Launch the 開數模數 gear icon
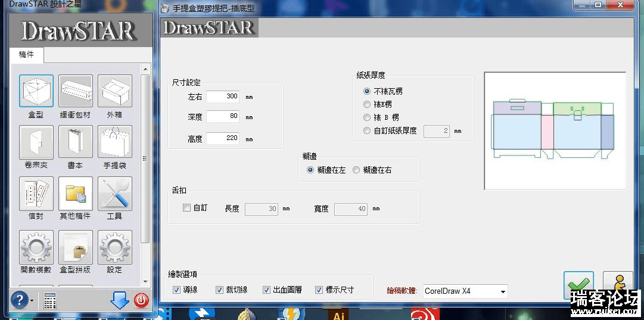 tap(36, 247)
